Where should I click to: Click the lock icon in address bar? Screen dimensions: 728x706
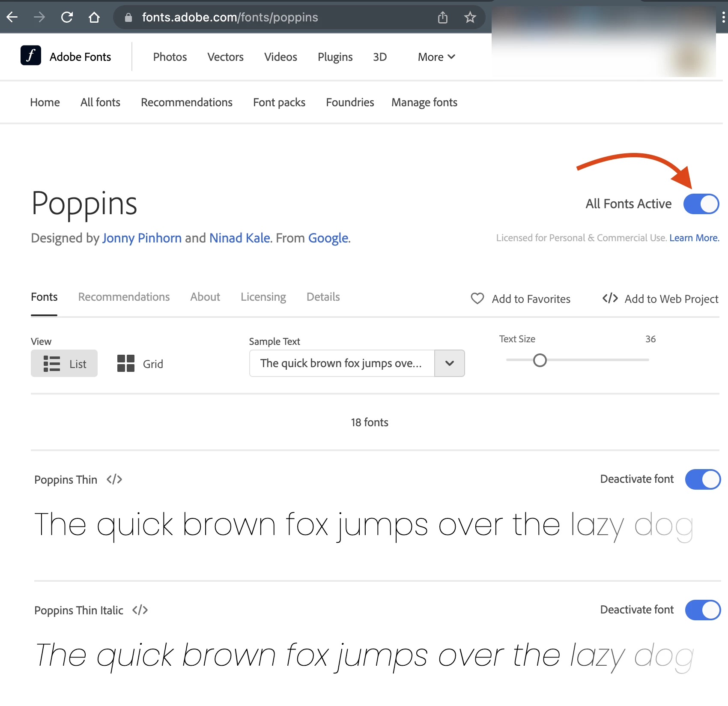click(128, 17)
